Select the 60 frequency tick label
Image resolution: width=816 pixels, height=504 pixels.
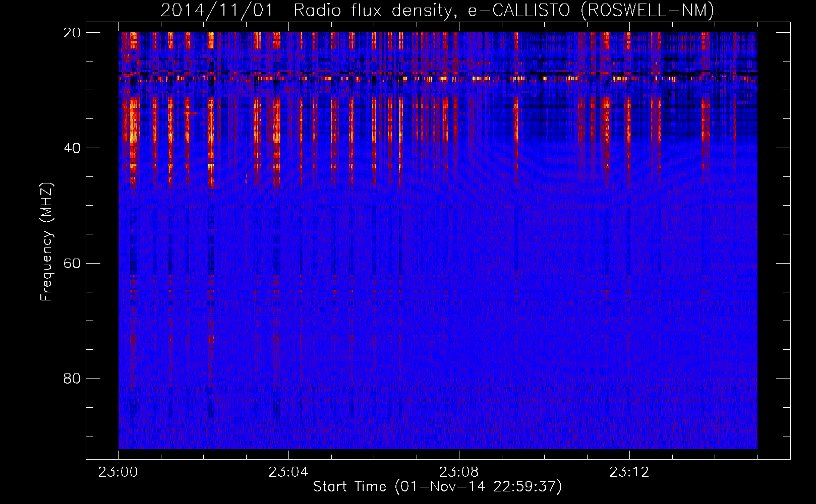(x=72, y=264)
